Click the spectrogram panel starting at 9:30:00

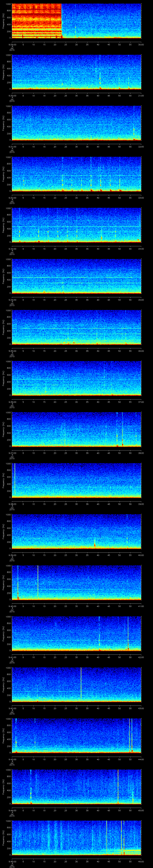(x=76, y=72)
